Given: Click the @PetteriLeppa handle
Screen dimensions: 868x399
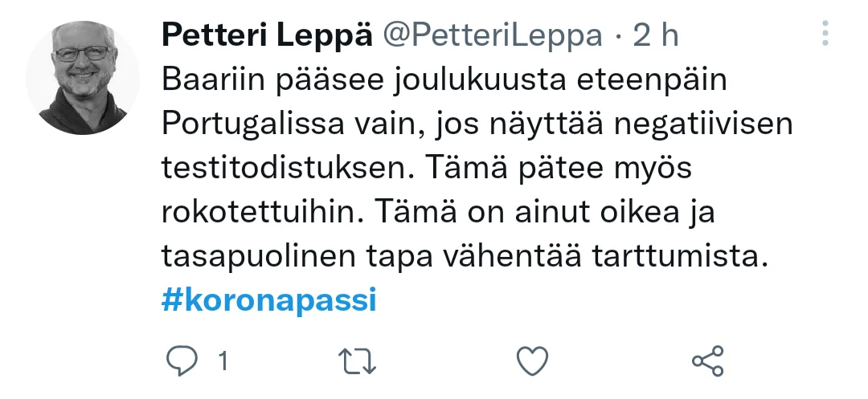Looking at the screenshot, I should (492, 35).
